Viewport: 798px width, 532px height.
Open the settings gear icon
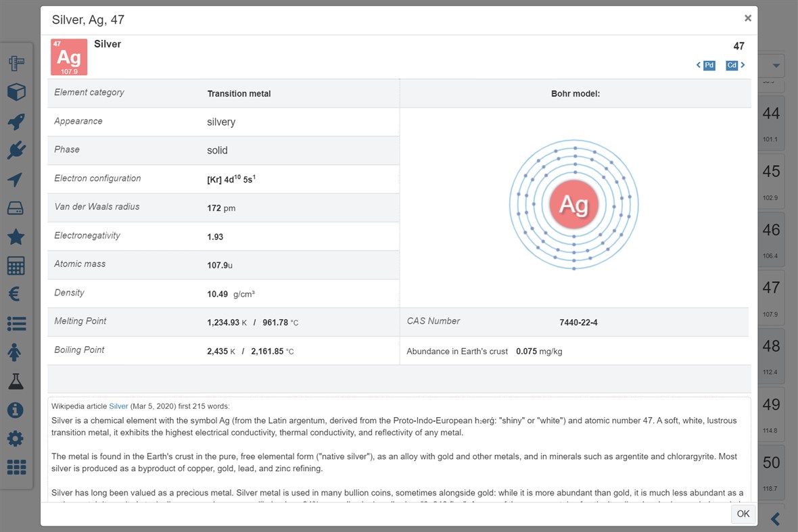click(17, 438)
